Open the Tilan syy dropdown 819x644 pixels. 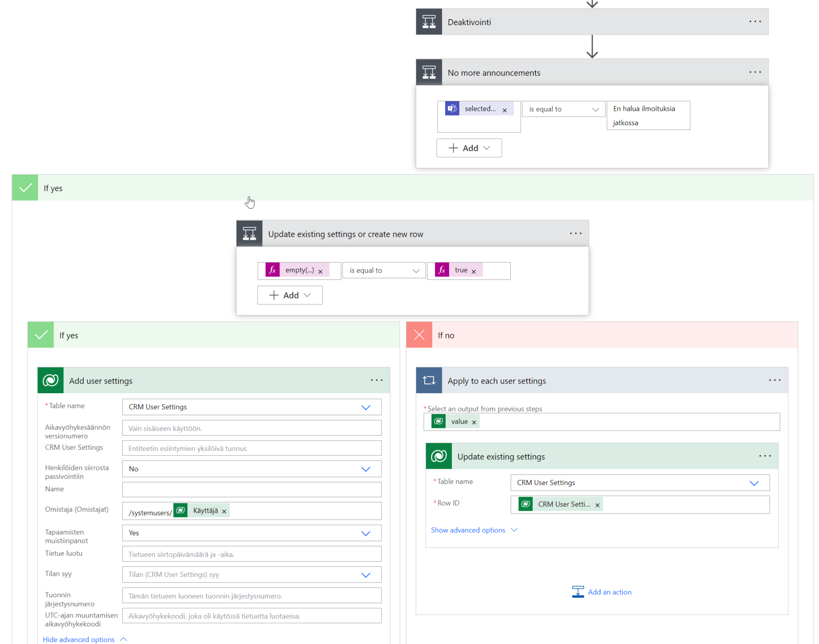(x=252, y=575)
